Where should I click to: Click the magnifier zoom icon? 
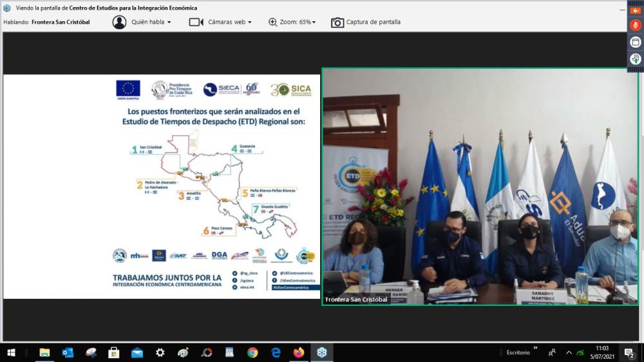pyautogui.click(x=273, y=22)
